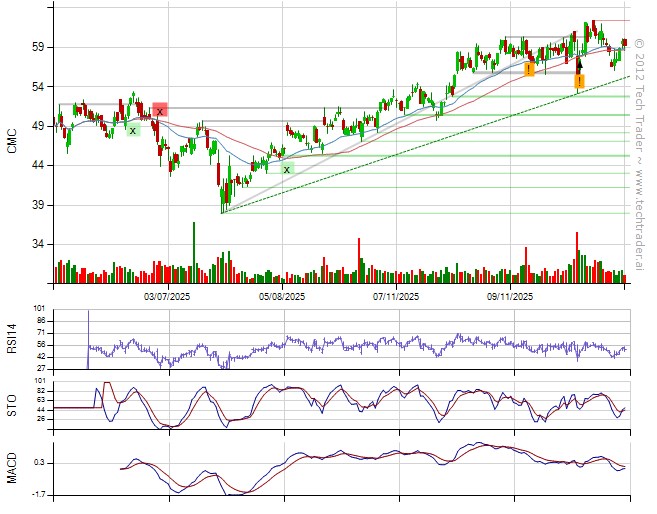
Task: Click the 71 value on RSI14 axis
Action: pos(40,333)
